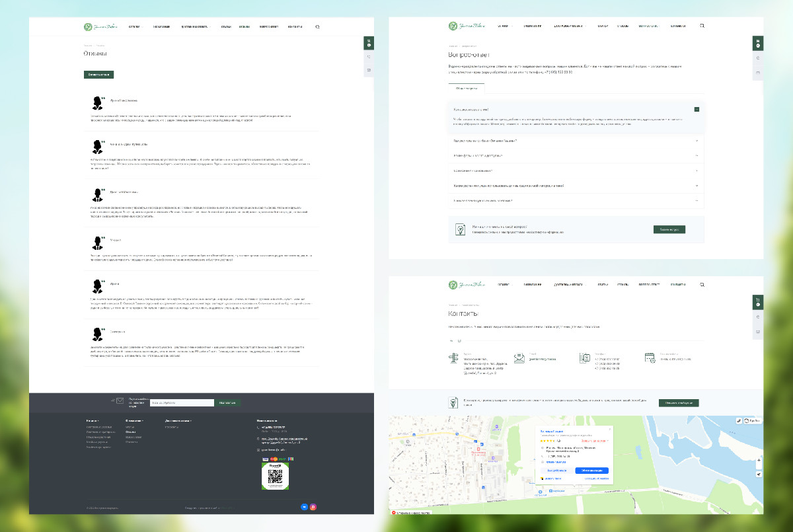The image size is (793, 532).
Task: Click the phone number in the footer
Action: coord(273,427)
